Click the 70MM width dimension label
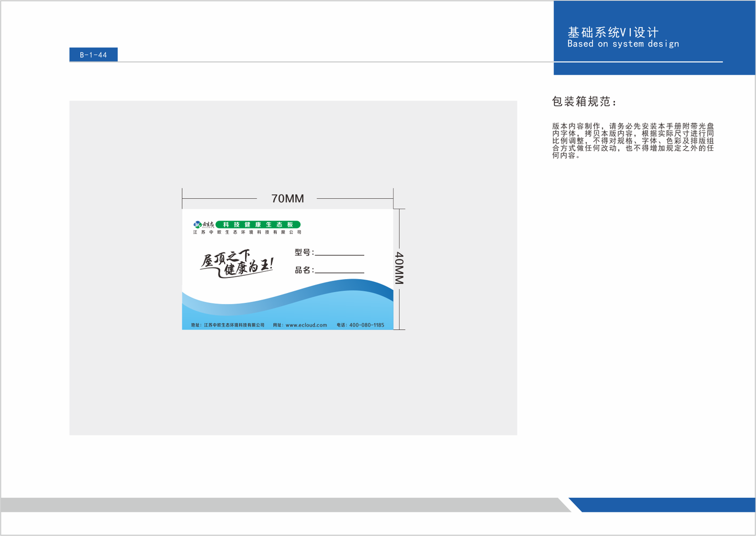Image resolution: width=756 pixels, height=536 pixels. tap(287, 198)
